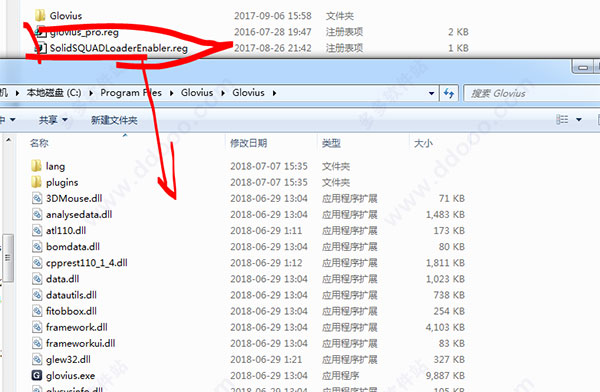
Task: Expand arrow after Program Files breadcrumb
Action: point(171,93)
